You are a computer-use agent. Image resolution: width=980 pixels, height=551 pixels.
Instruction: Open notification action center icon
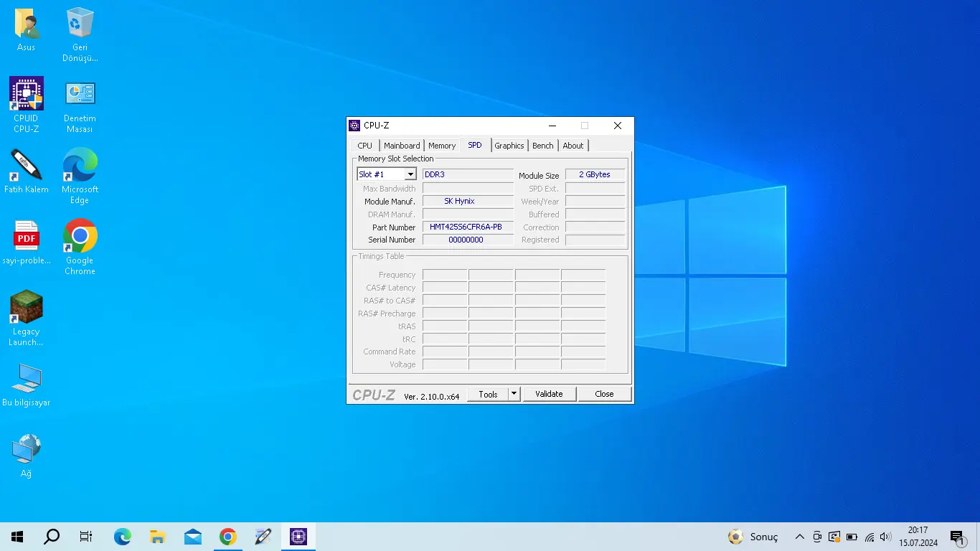(957, 537)
